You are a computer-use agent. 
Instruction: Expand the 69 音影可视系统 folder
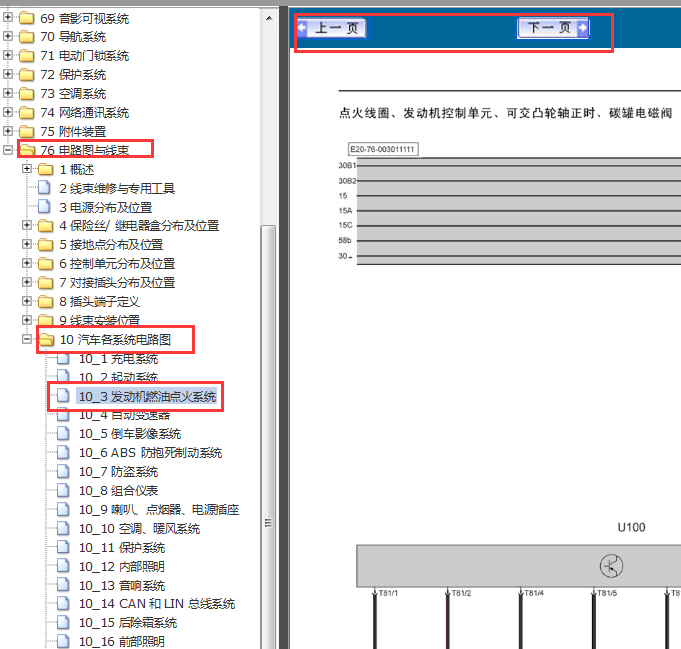(7, 17)
